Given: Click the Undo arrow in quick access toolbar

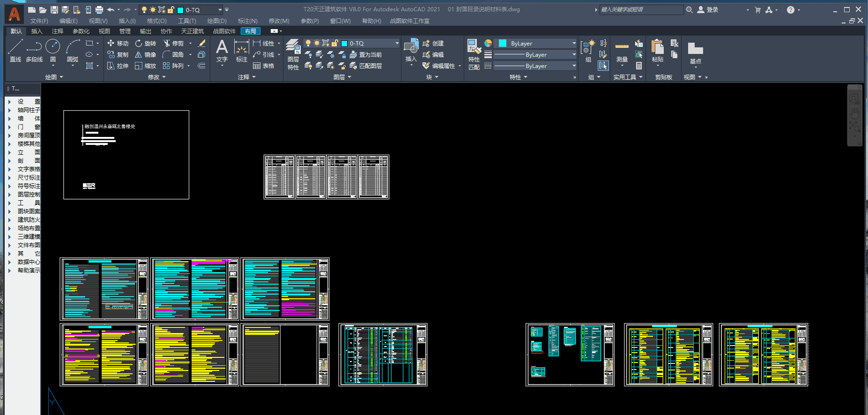Looking at the screenshot, I should pyautogui.click(x=111, y=9).
